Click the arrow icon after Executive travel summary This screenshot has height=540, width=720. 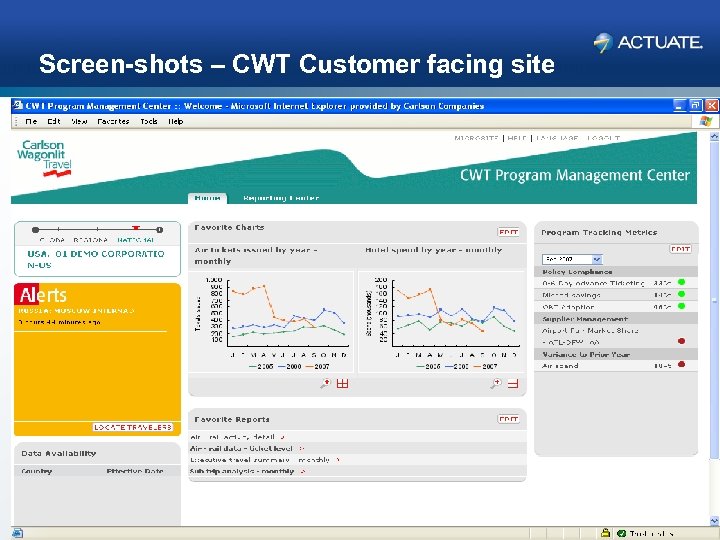tap(338, 460)
